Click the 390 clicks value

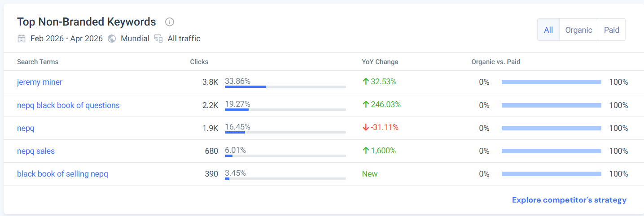tap(211, 174)
